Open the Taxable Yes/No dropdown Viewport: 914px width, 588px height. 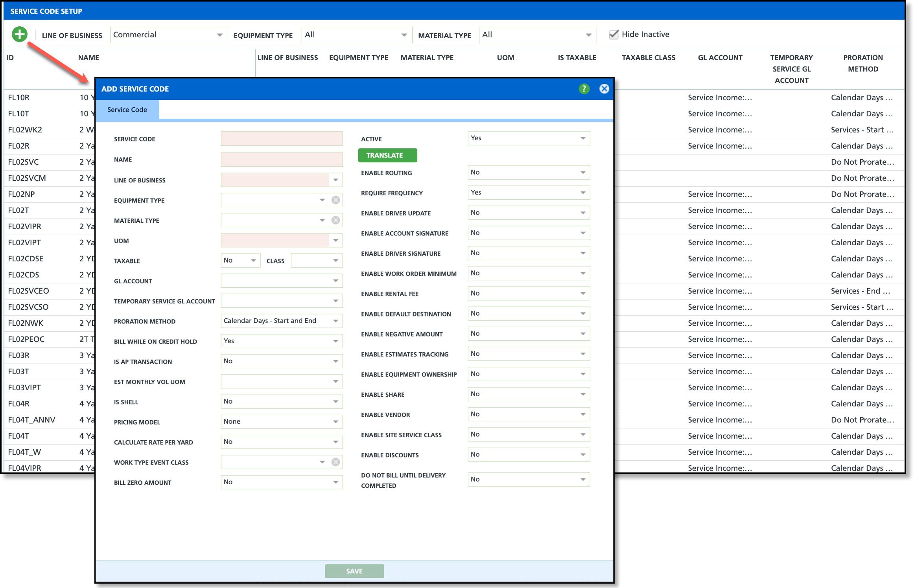pyautogui.click(x=240, y=261)
